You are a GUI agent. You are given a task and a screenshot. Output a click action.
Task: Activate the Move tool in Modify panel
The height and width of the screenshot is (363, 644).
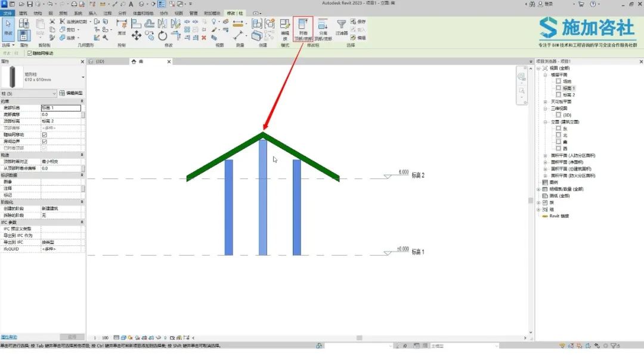137,36
